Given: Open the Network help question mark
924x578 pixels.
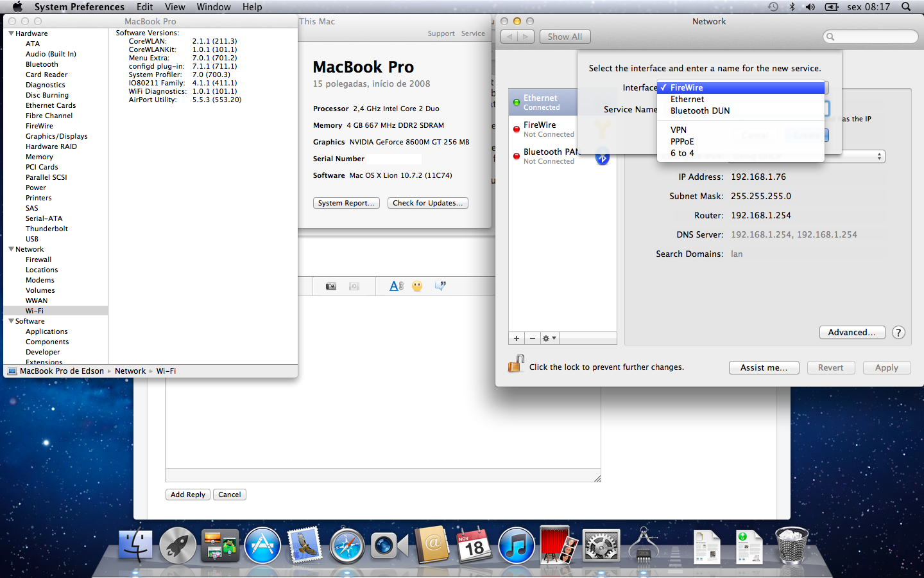Looking at the screenshot, I should point(898,333).
